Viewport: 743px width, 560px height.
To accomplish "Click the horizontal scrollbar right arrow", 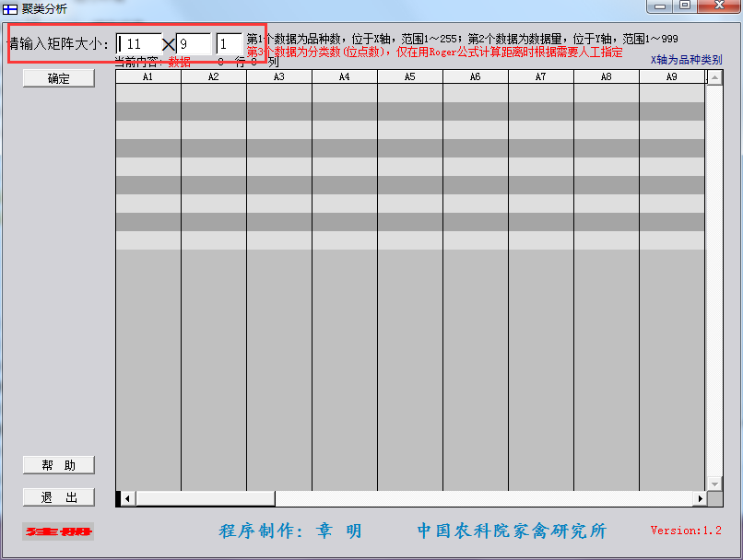I will point(700,498).
